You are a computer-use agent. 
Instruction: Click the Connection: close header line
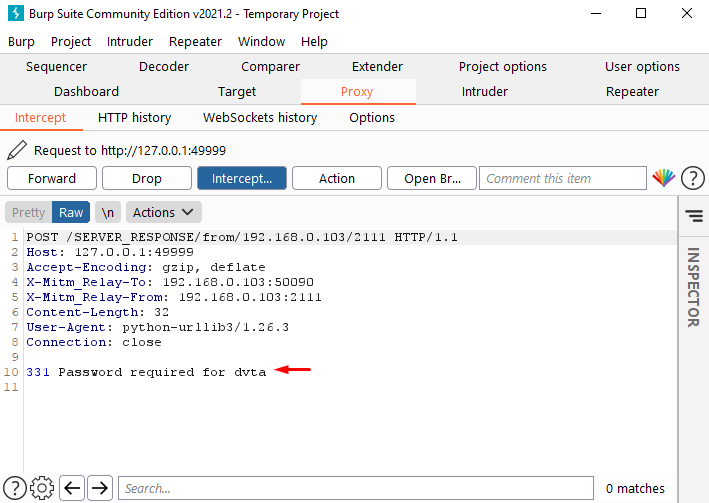(94, 342)
